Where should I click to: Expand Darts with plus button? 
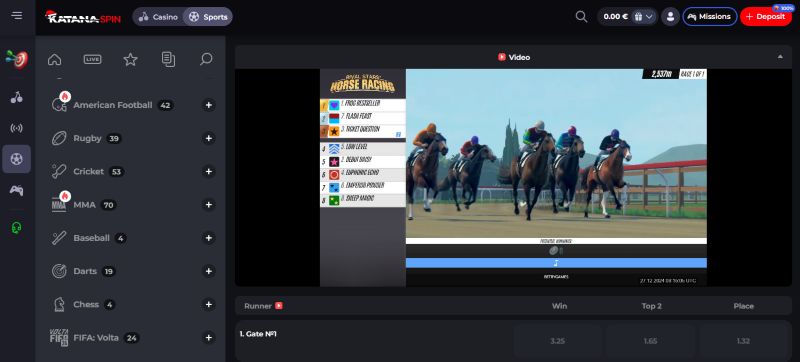pyautogui.click(x=208, y=271)
